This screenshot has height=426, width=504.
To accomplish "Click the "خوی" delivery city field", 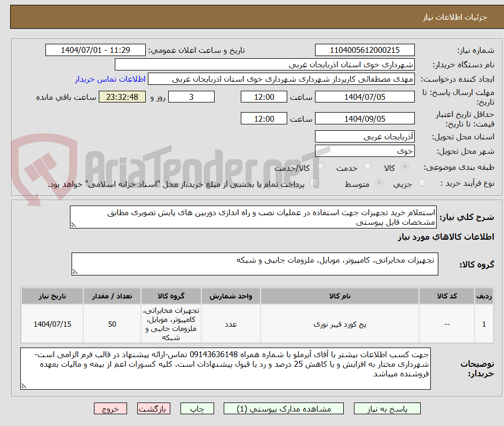I will coord(365,150).
